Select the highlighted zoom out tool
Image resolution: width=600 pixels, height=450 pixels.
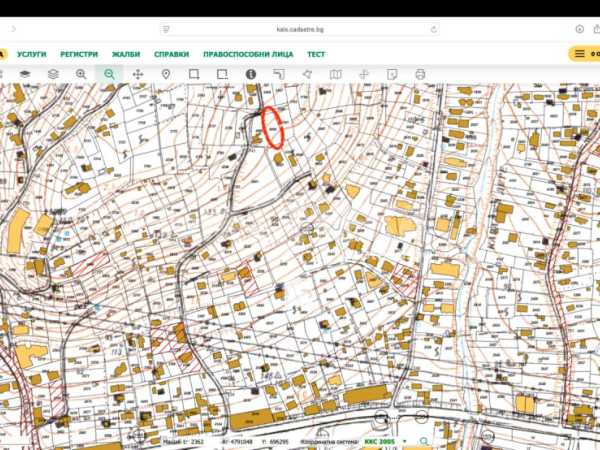(x=109, y=74)
